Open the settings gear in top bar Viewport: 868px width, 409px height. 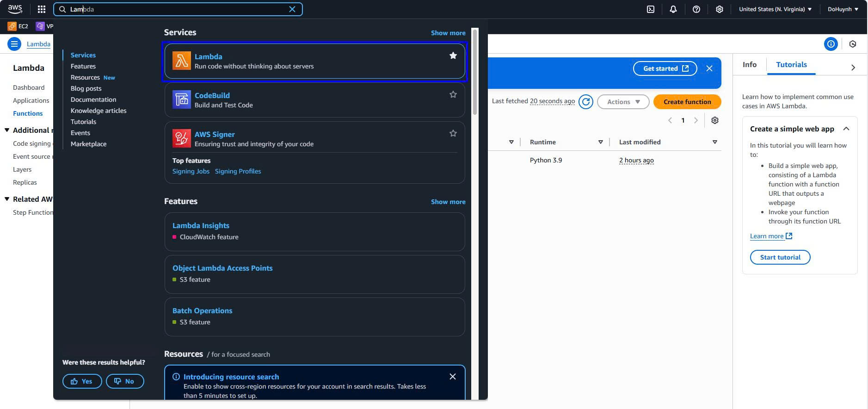(719, 9)
